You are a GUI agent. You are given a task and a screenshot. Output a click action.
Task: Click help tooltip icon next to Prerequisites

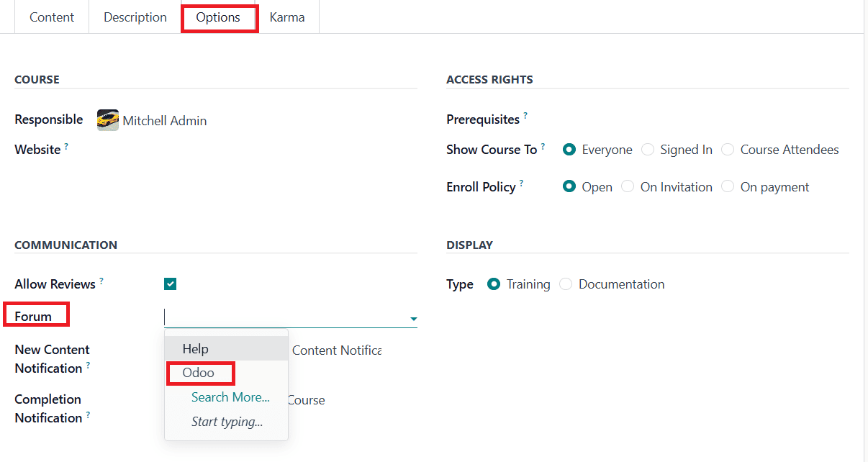(x=525, y=115)
